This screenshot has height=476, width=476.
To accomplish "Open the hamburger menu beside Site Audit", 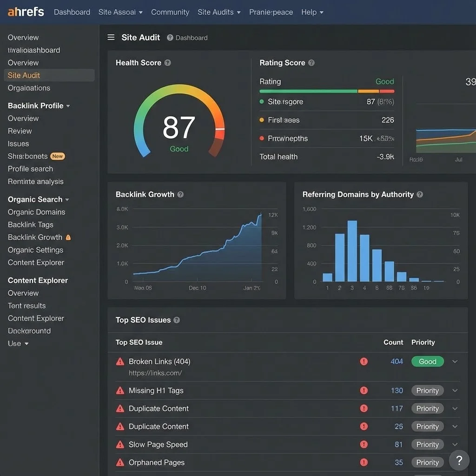I will [111, 38].
